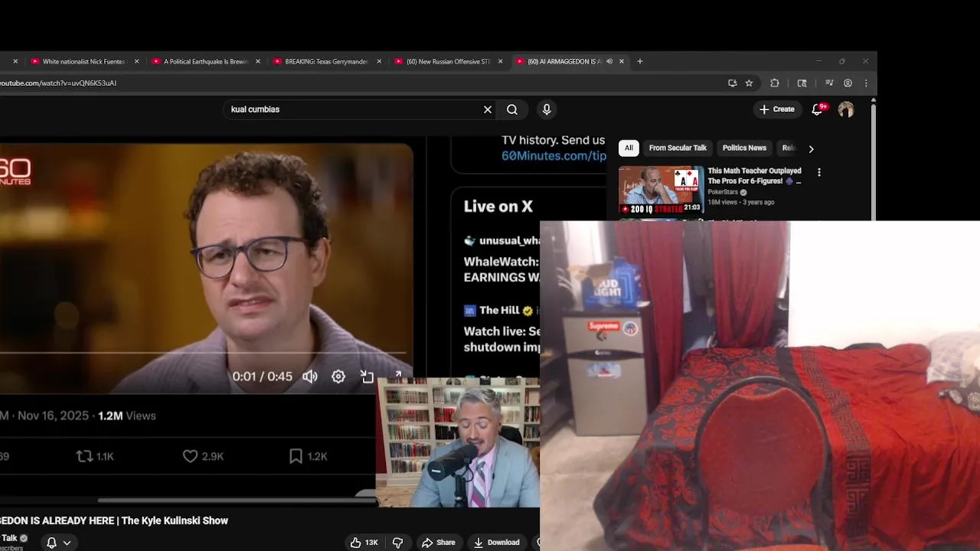Select the From Secular Talk chip

pyautogui.click(x=678, y=148)
